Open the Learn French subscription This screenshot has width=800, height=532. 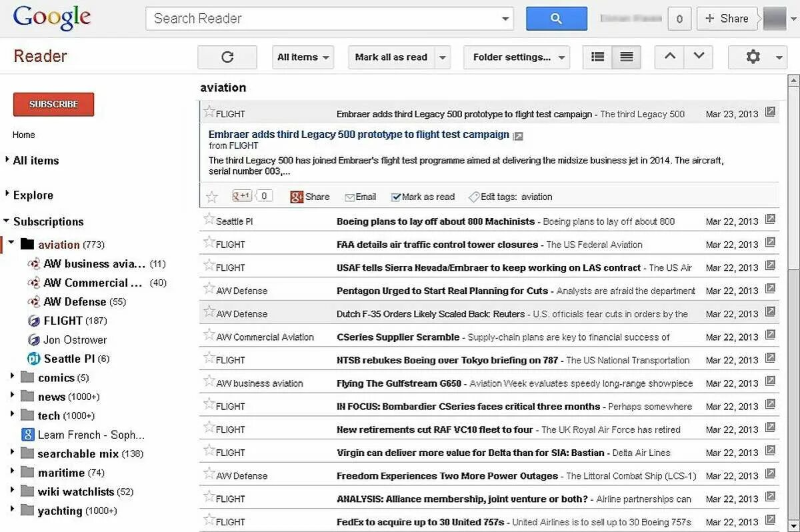click(83, 435)
